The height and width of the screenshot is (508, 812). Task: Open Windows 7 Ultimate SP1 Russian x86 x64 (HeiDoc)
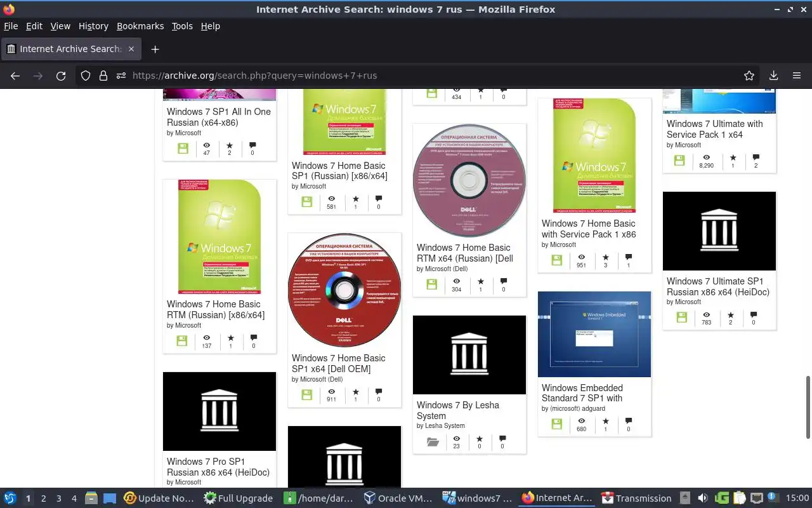coord(717,286)
